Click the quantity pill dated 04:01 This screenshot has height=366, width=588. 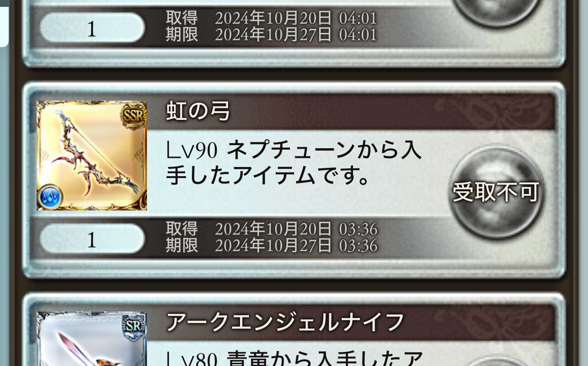(x=92, y=28)
